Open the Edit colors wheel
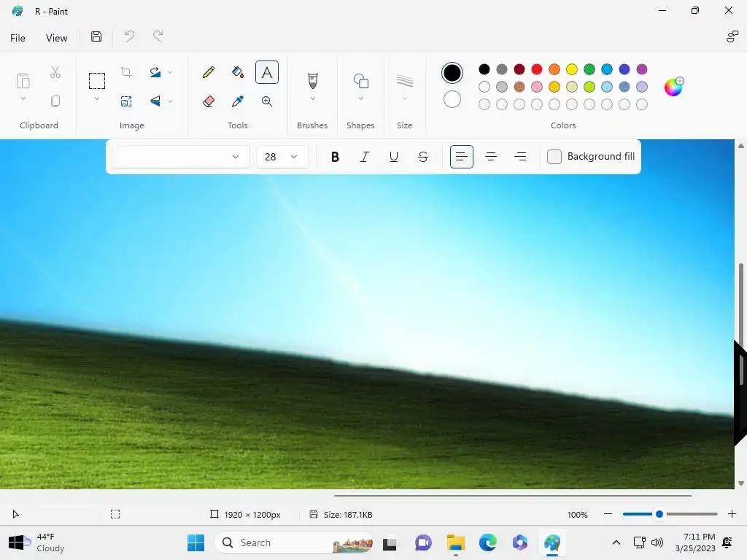The width and height of the screenshot is (747, 560). [673, 87]
